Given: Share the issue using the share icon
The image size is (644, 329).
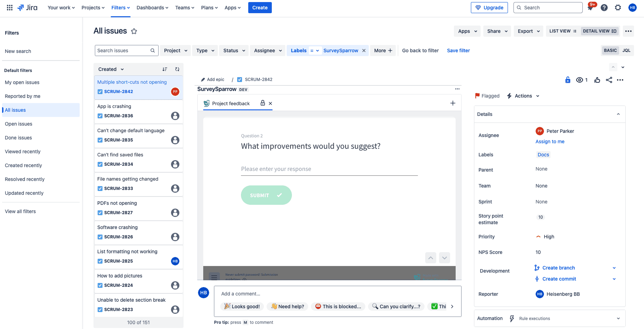Looking at the screenshot, I should pos(609,80).
